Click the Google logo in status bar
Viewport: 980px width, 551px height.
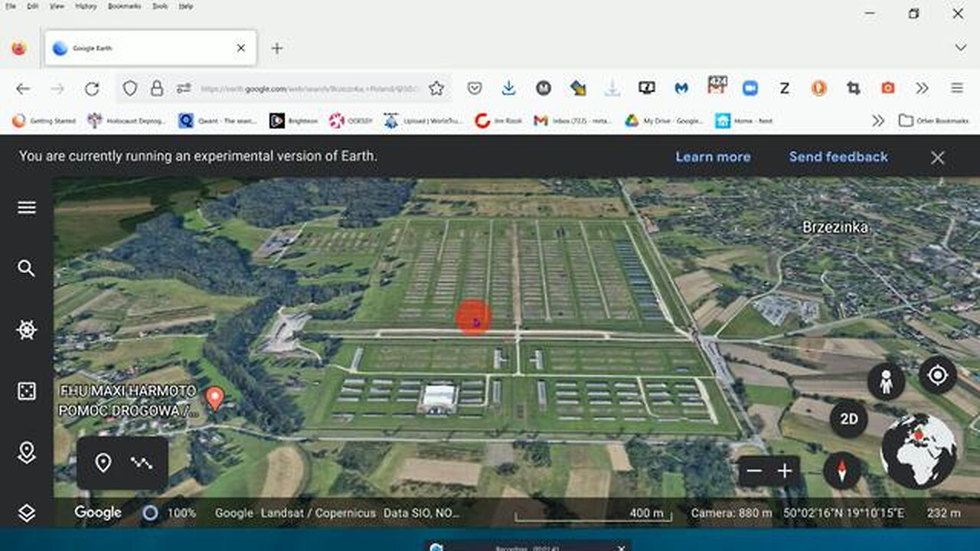[x=98, y=513]
